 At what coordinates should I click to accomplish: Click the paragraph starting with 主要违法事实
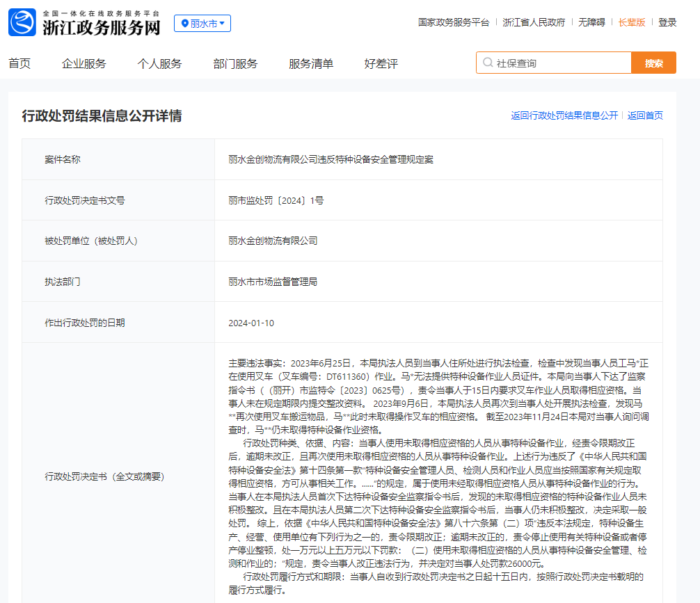438,396
